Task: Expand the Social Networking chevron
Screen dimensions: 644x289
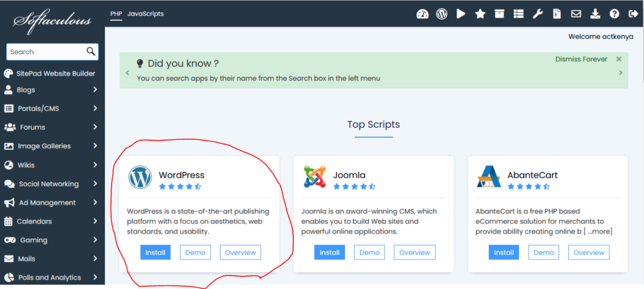Action: [96, 184]
